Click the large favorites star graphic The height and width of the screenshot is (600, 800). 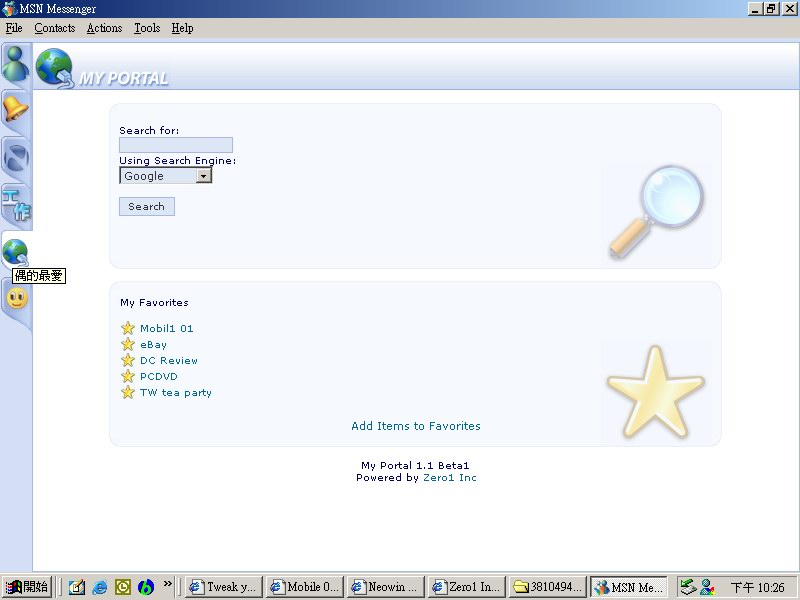[656, 392]
